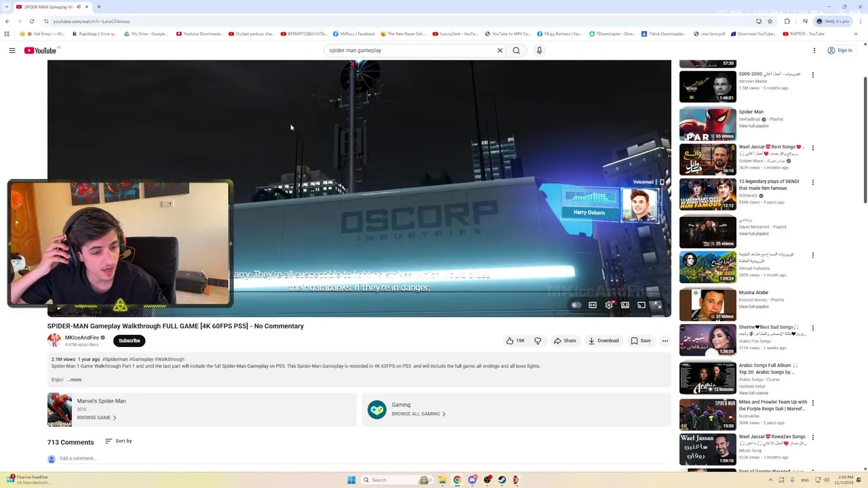
Task: Open the 'visa-form.pdf' bookmark
Action: coord(709,34)
